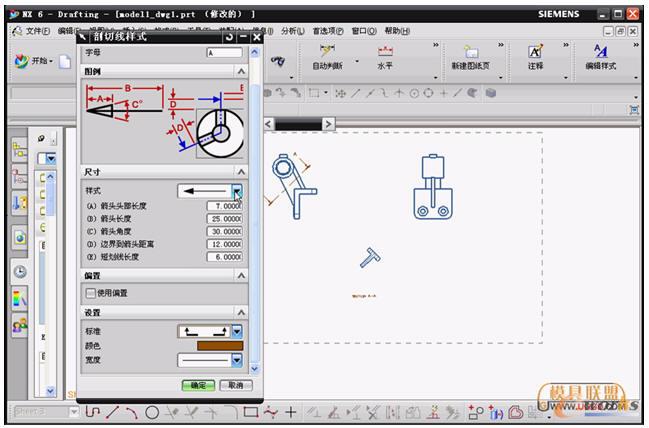Click the 编辑样式 edit style icon
The image size is (649, 428).
pos(600,52)
